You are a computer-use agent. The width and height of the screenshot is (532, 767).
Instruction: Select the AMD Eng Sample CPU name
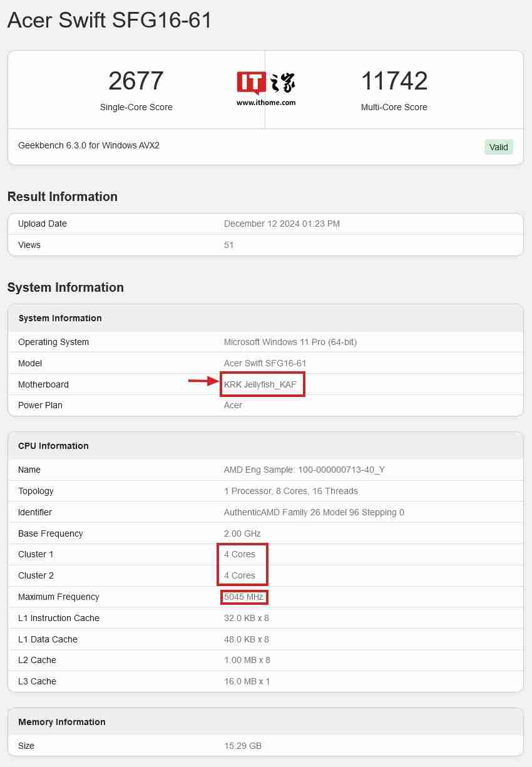coord(304,470)
